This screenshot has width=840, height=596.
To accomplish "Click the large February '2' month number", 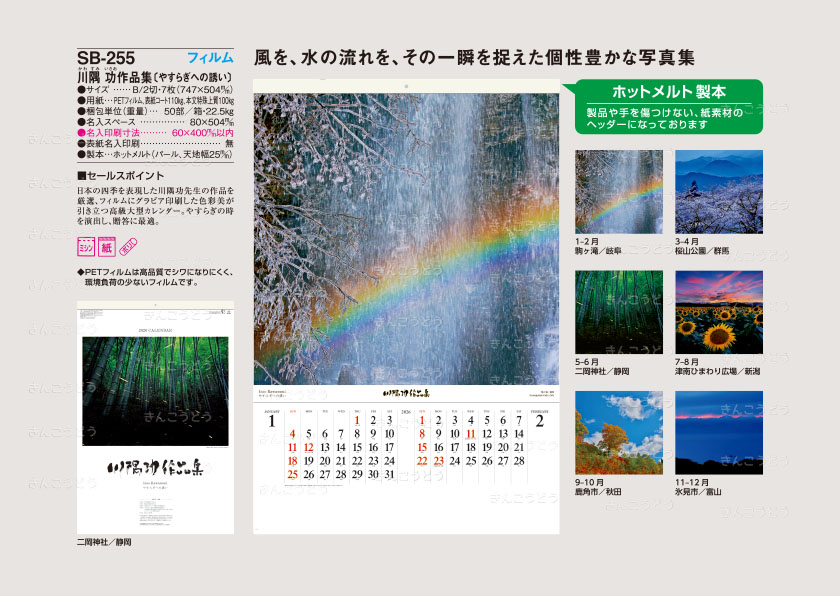I will pos(539,421).
